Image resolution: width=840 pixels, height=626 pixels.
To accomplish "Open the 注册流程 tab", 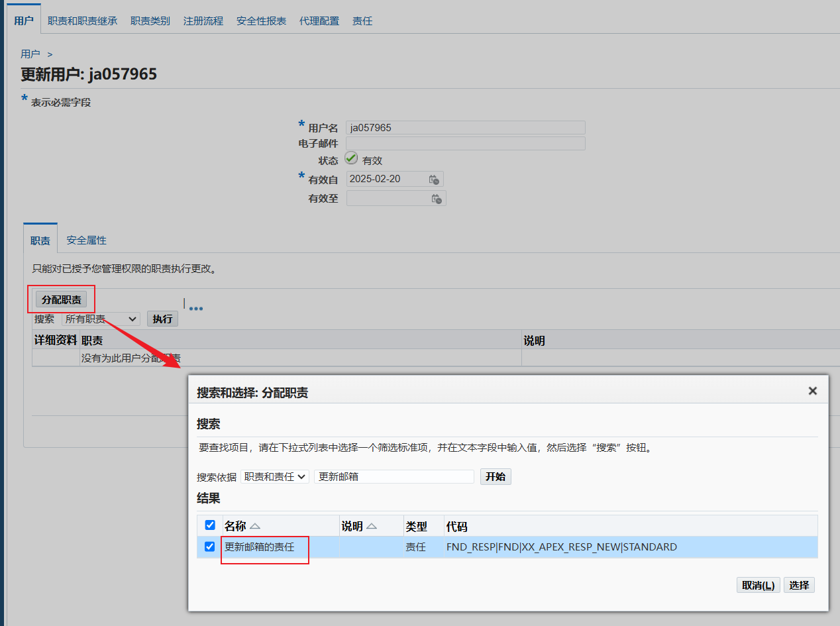I will tap(203, 21).
